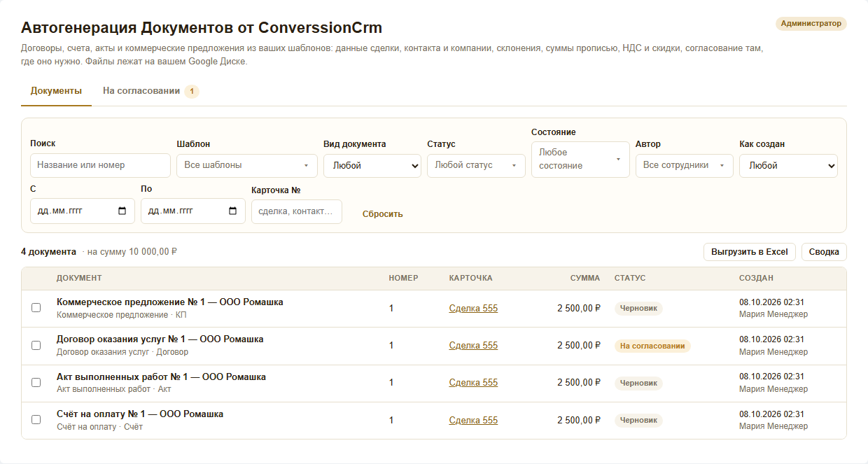
Task: Tick checkbox for Договор оказания услуг row
Action: (x=36, y=345)
